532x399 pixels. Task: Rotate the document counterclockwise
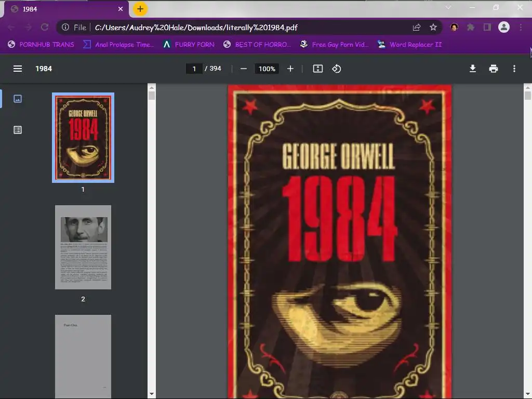[x=336, y=69]
